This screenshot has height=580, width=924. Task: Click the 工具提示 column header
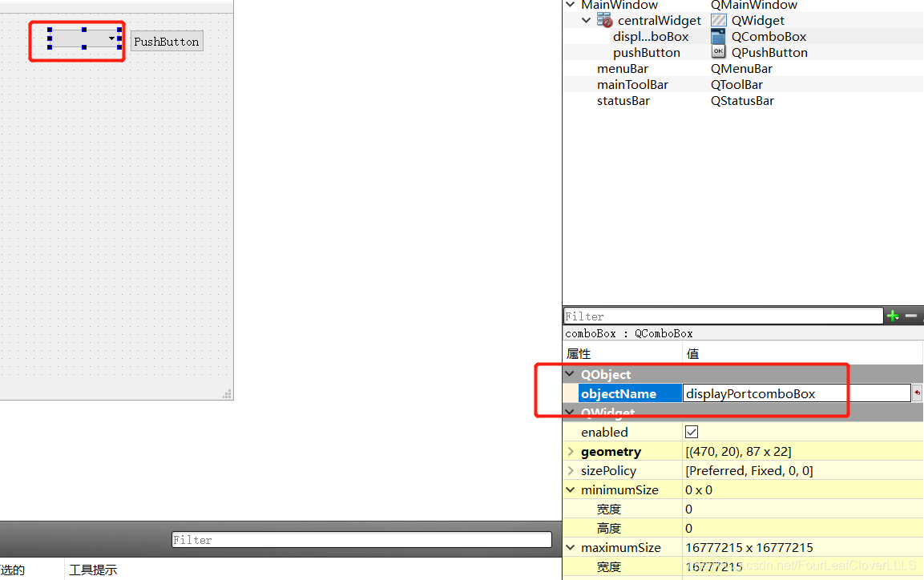(93, 570)
